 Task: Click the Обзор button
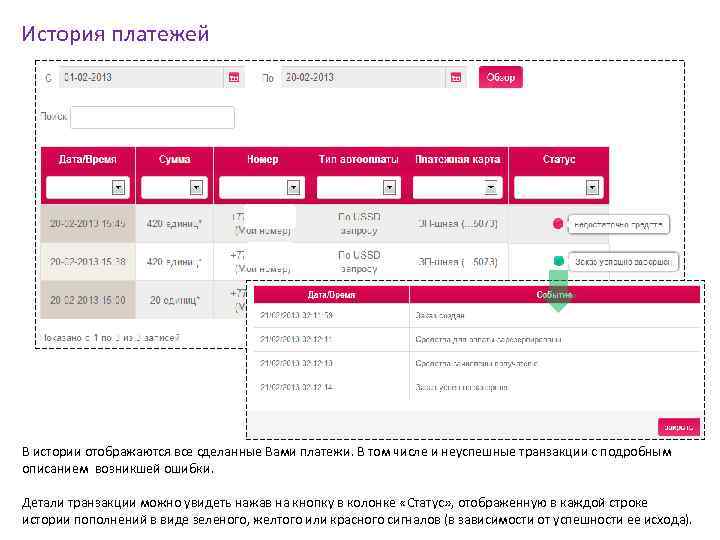pyautogui.click(x=501, y=77)
